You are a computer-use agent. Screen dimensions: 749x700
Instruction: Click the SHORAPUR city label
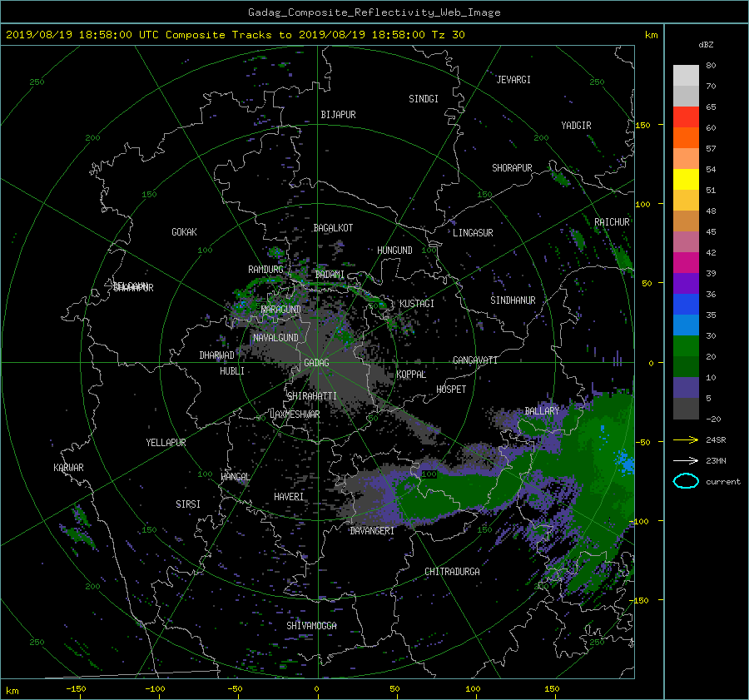512,168
